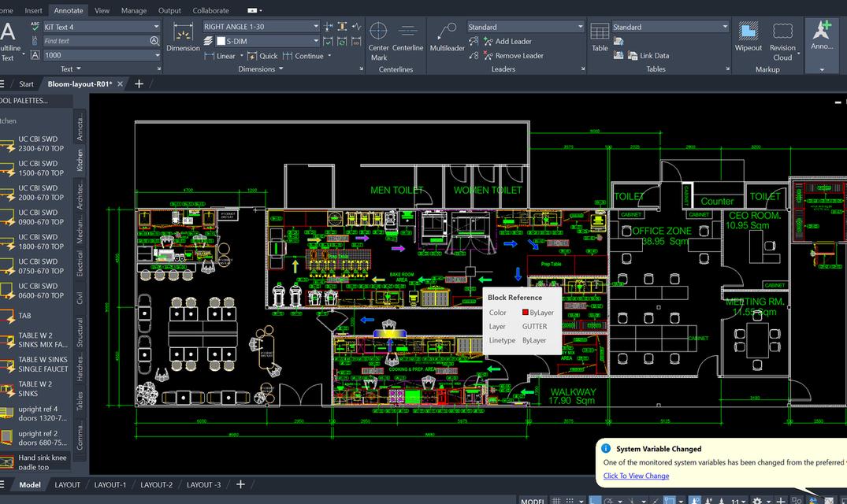Click the ByLayer color swatch in Block Reference
Image resolution: width=847 pixels, height=504 pixels.
526,312
